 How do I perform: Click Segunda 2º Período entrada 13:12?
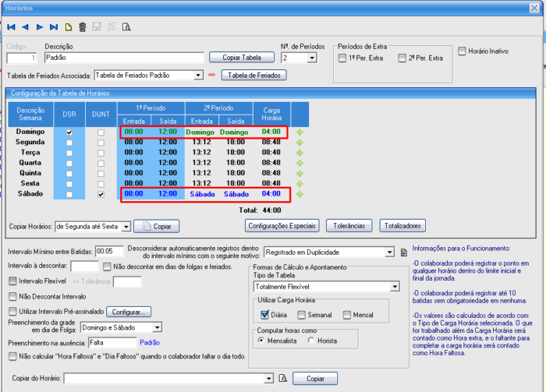click(x=201, y=142)
